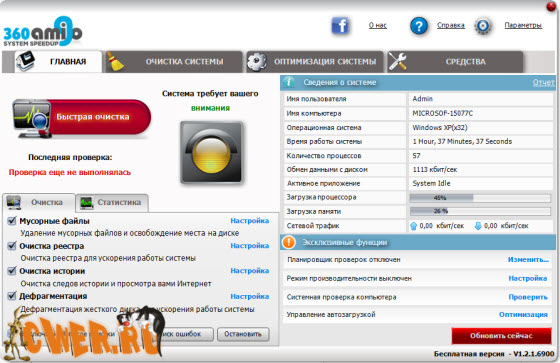Click the orange exclamation icon of exclusive functions

click(x=289, y=243)
